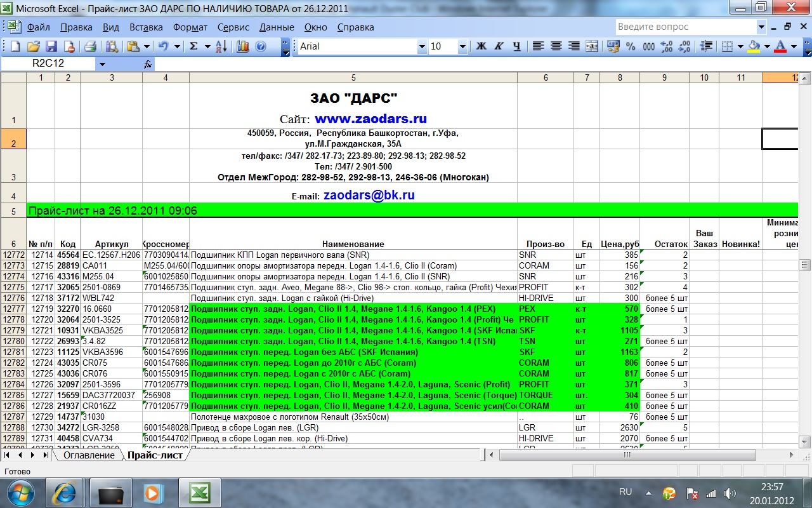The width and height of the screenshot is (812, 508).
Task: Open the Вставка menu
Action: (146, 27)
